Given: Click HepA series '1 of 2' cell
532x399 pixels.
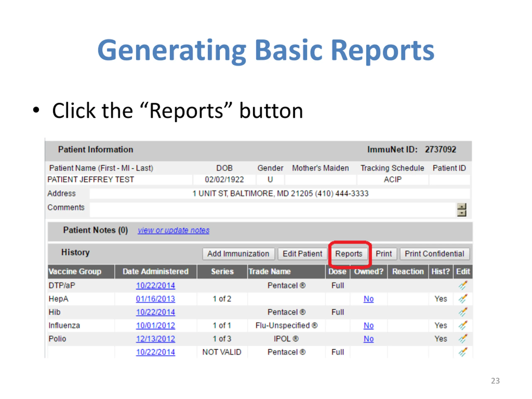Looking at the screenshot, I should pos(222,299).
